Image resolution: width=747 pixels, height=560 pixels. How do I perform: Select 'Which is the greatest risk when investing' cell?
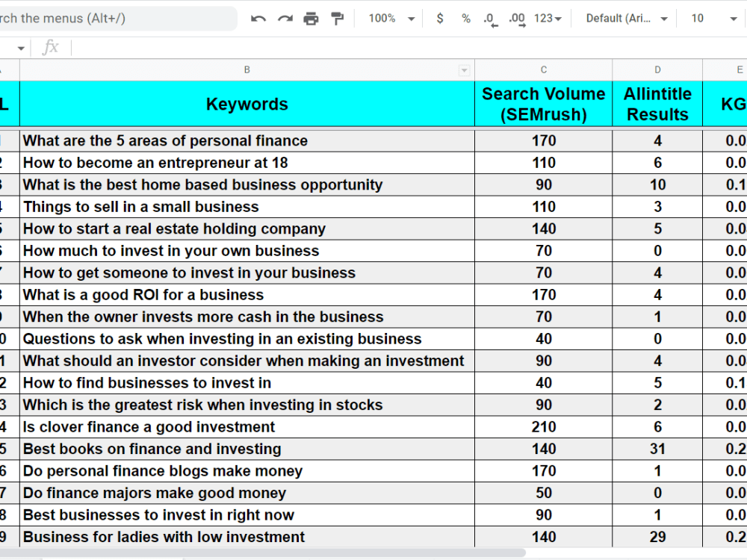click(247, 405)
